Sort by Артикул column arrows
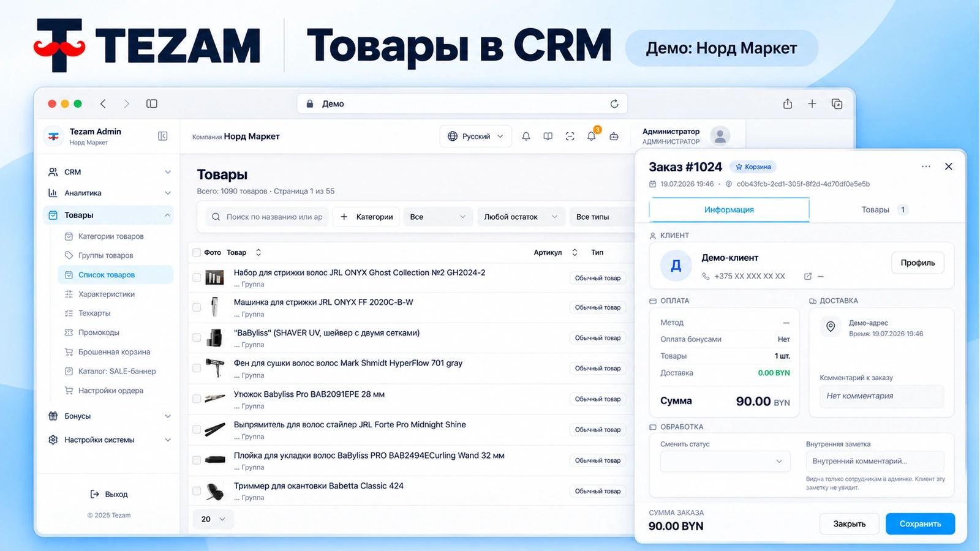Screen dimensions: 980x551 click(575, 252)
